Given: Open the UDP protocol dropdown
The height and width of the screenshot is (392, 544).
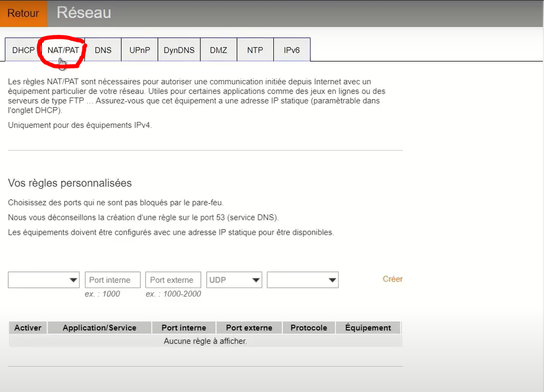Looking at the screenshot, I should point(235,280).
